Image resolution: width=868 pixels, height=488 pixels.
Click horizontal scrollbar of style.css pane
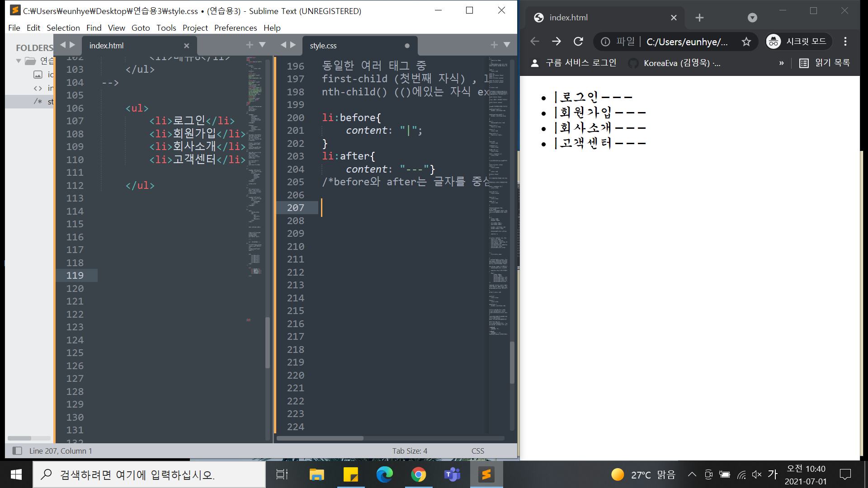pos(320,438)
